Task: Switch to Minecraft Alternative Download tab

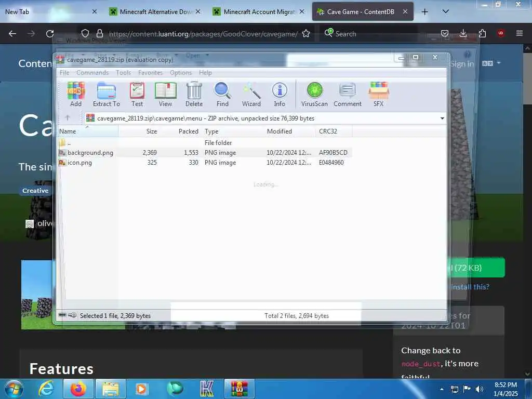Action: [154, 11]
